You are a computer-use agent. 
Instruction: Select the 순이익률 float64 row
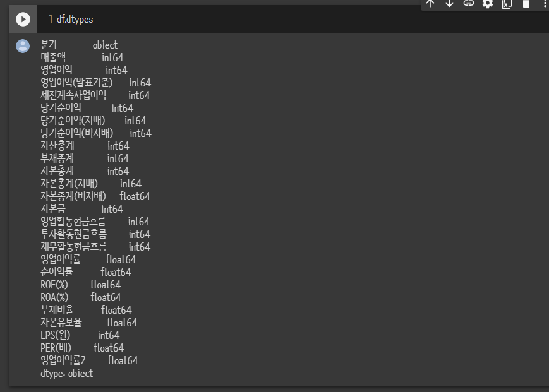click(86, 272)
